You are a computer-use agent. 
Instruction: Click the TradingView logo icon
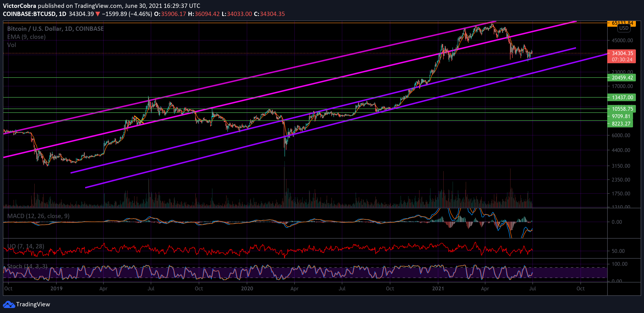pos(9,304)
